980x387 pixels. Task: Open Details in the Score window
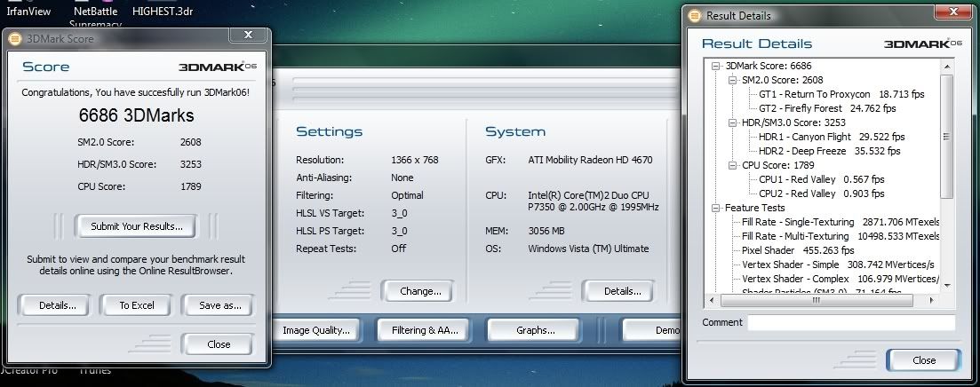pos(56,305)
